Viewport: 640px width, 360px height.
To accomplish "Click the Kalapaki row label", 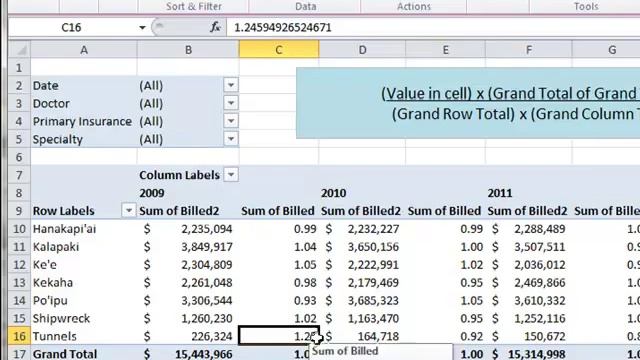I will click(x=56, y=247).
